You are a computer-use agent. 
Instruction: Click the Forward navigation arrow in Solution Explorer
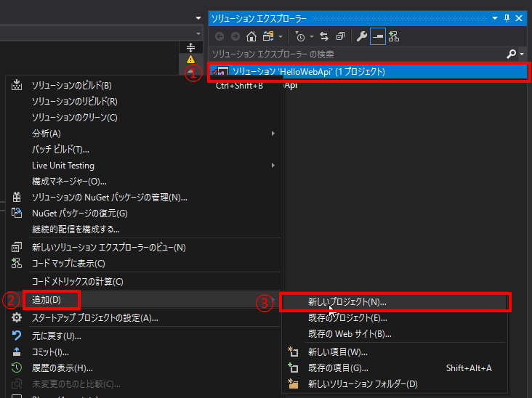(235, 36)
